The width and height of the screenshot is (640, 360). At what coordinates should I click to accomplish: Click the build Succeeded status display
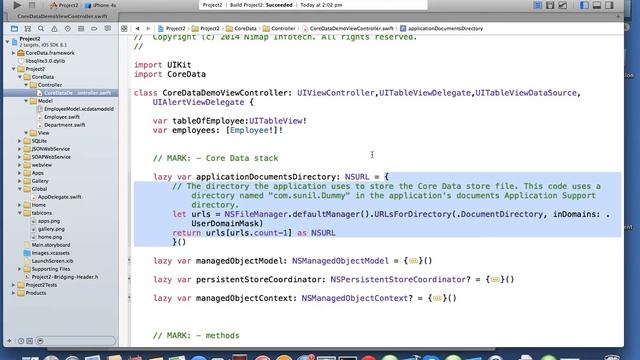click(x=313, y=5)
